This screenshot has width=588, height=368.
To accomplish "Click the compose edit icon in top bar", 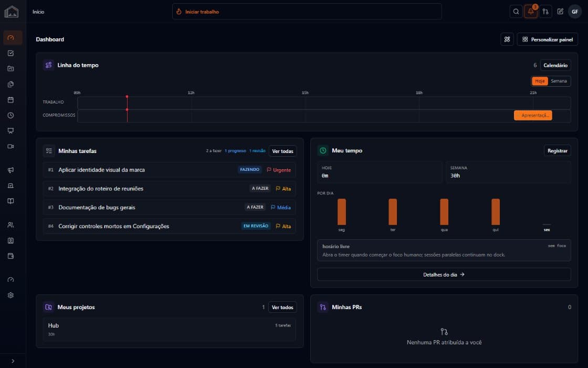I will coord(560,12).
